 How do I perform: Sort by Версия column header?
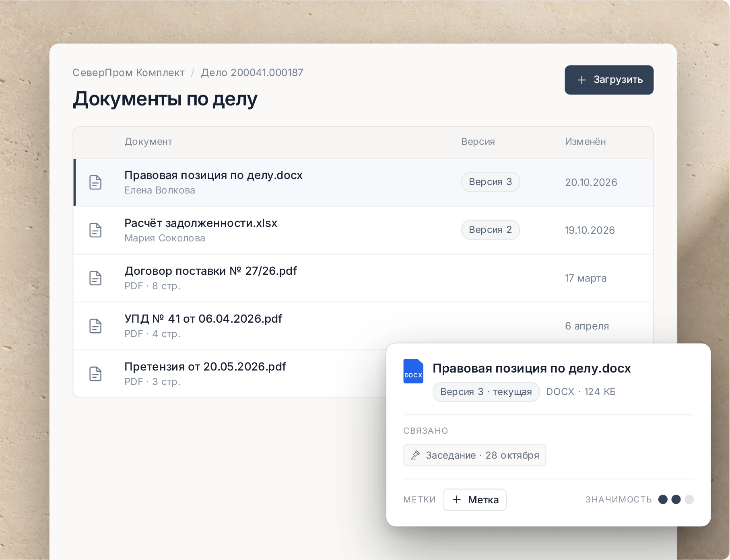coord(478,142)
